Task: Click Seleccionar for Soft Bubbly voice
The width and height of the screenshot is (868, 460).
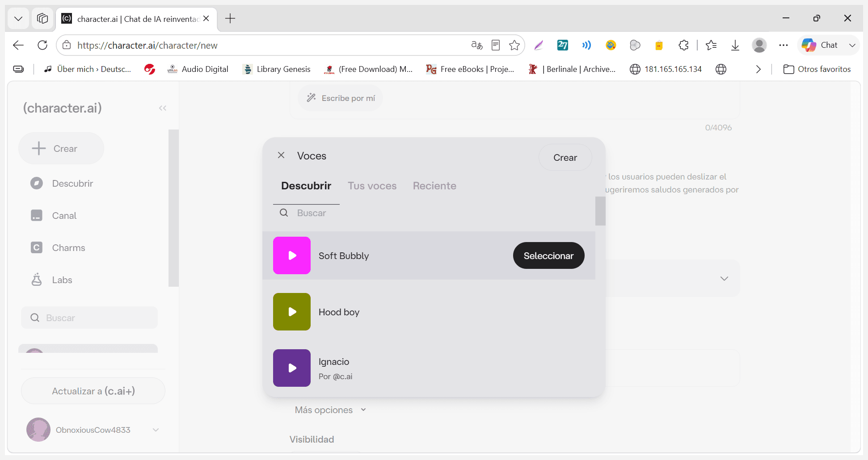Action: pos(548,255)
